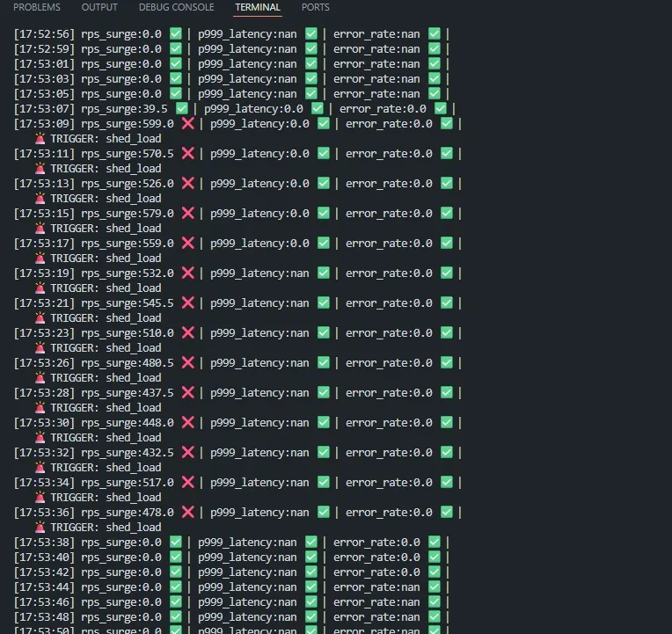Image resolution: width=672 pixels, height=634 pixels.
Task: Switch to the PROBLEMS tab
Action: pyautogui.click(x=36, y=8)
